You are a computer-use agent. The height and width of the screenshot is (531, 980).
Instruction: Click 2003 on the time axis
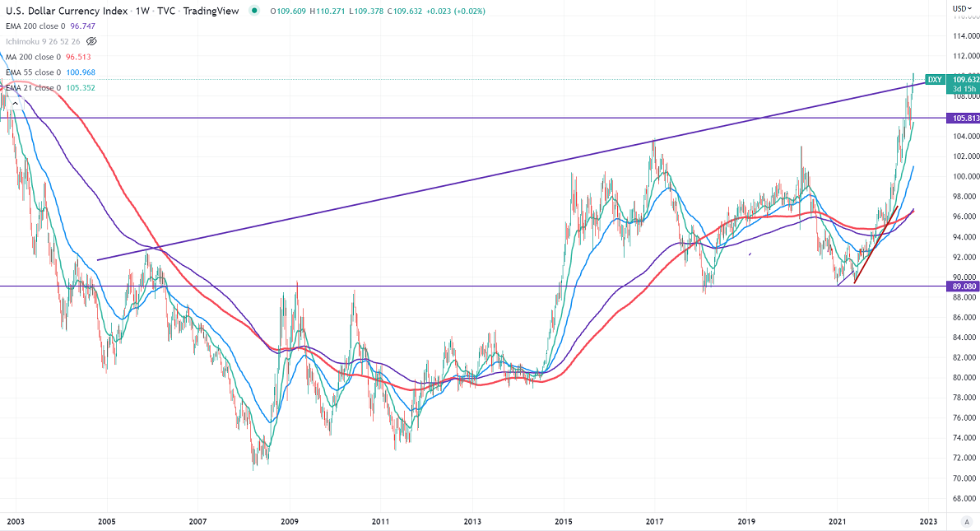tap(16, 522)
